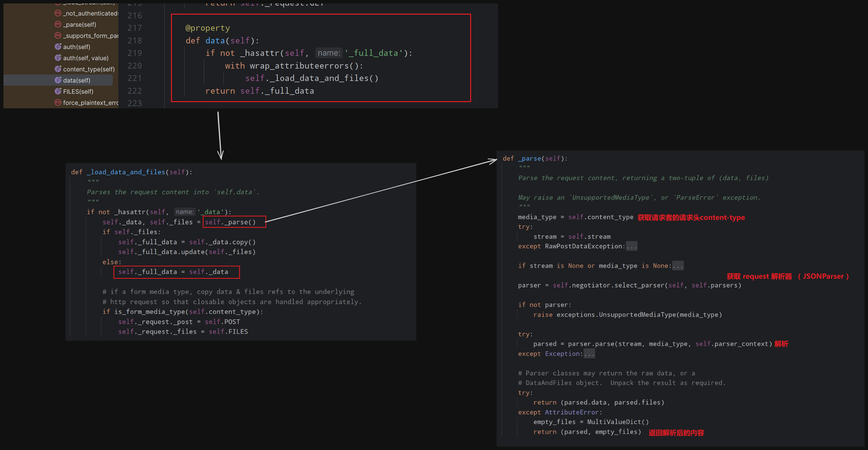Viewport: 868px width, 450px height.
Task: Click the 'name:' hint before '_full_data'
Action: [329, 53]
